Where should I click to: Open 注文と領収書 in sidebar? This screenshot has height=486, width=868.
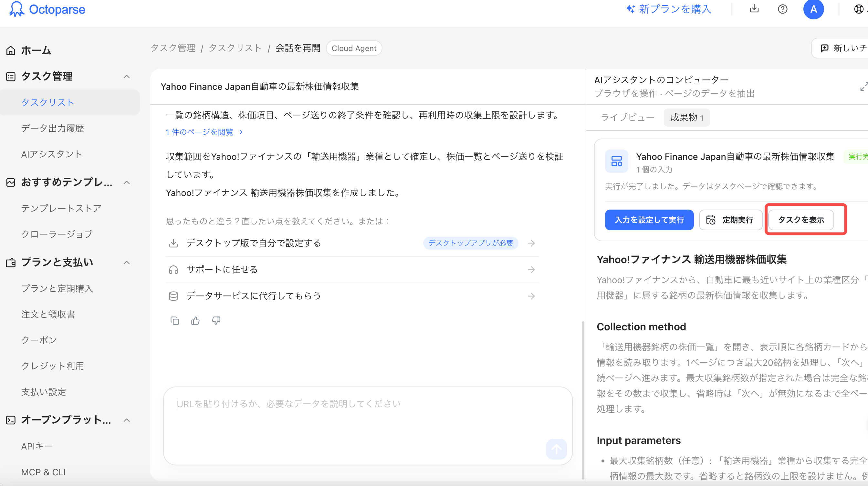click(48, 315)
